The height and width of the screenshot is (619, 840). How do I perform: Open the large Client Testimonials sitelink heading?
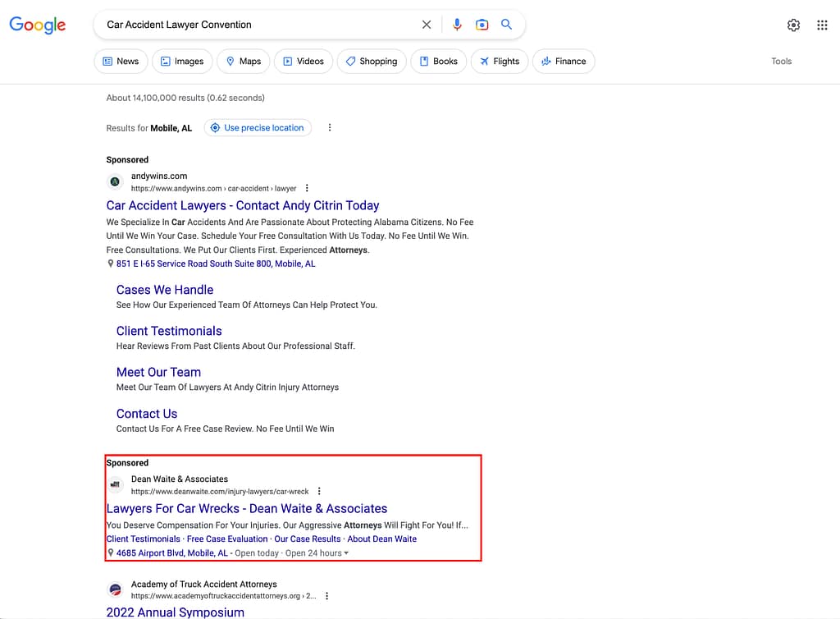click(169, 331)
